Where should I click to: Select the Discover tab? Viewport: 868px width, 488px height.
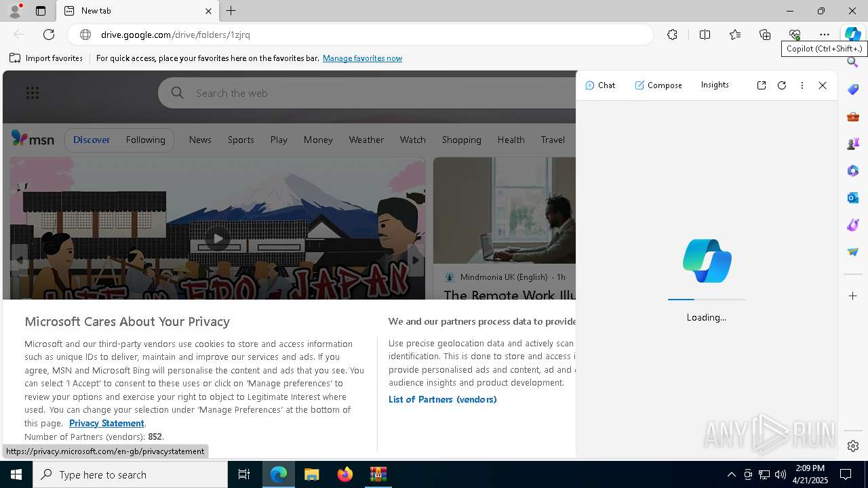pyautogui.click(x=92, y=140)
